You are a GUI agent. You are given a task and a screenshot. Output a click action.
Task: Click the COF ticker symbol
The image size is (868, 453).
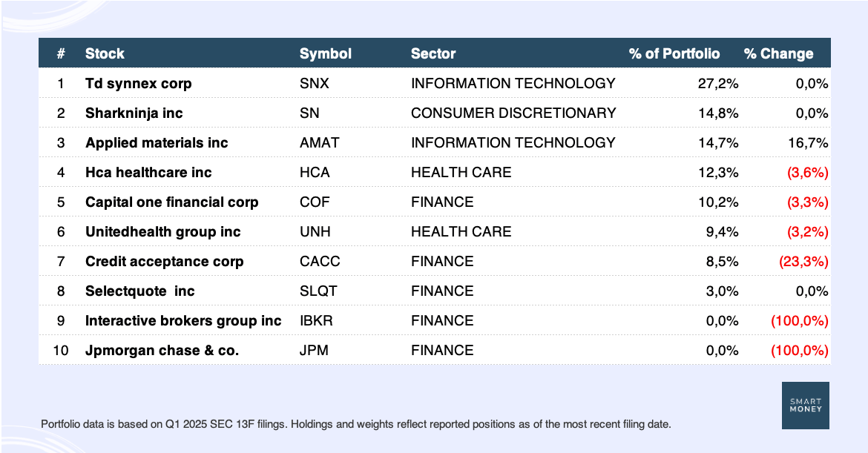[x=315, y=202]
